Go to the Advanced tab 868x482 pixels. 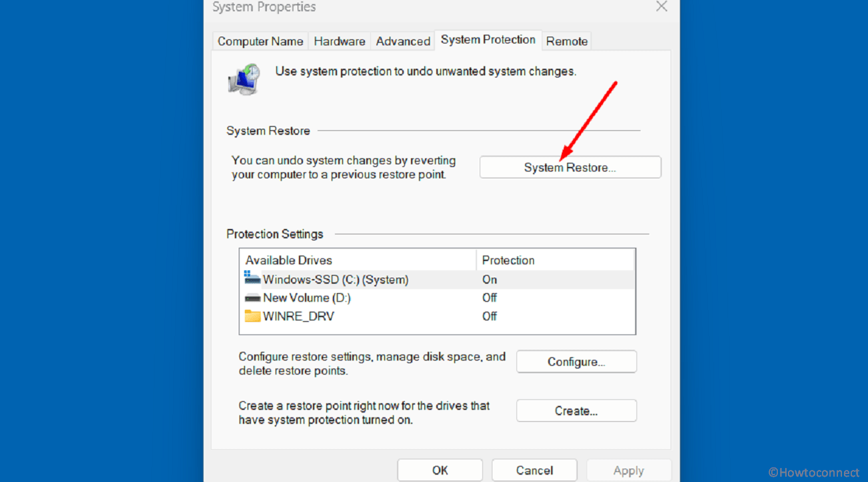[403, 41]
